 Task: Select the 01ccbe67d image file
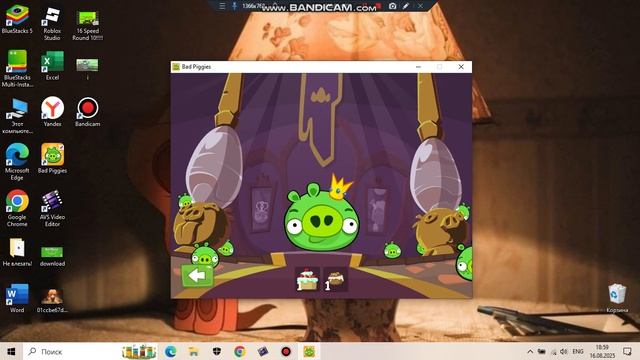pyautogui.click(x=52, y=300)
